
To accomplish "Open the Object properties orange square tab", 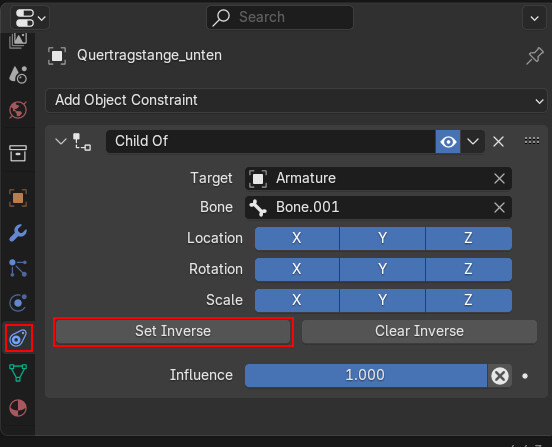I will click(x=18, y=198).
